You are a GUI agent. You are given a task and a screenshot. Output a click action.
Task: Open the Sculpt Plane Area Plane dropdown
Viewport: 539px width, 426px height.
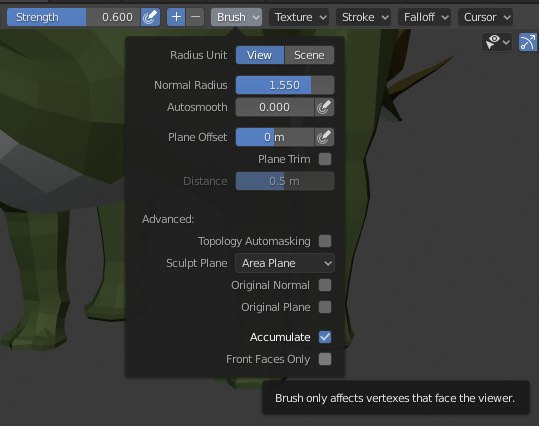point(285,263)
